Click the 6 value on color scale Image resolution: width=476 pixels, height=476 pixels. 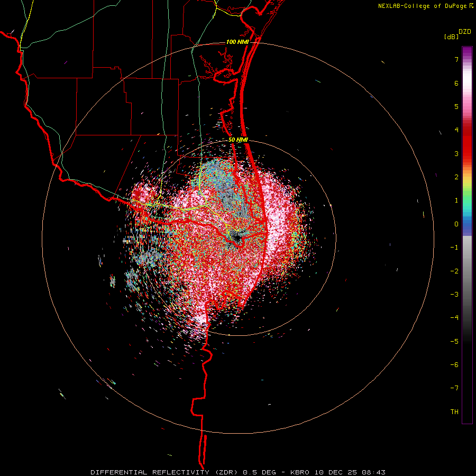(x=456, y=83)
